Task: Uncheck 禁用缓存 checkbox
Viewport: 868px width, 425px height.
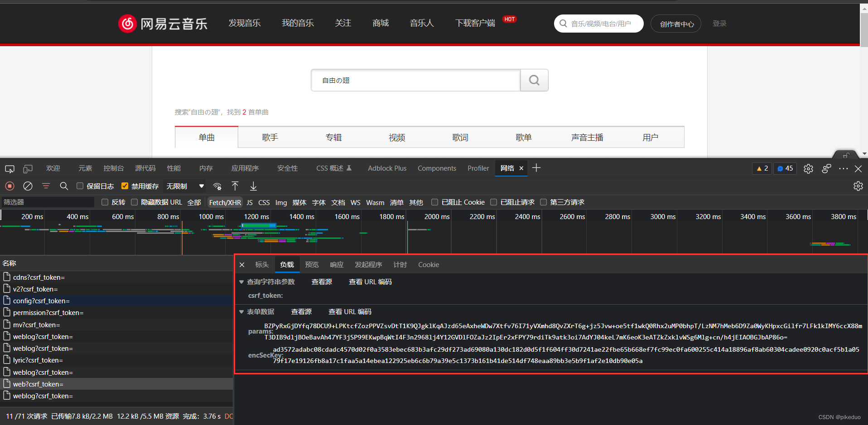Action: [125, 186]
